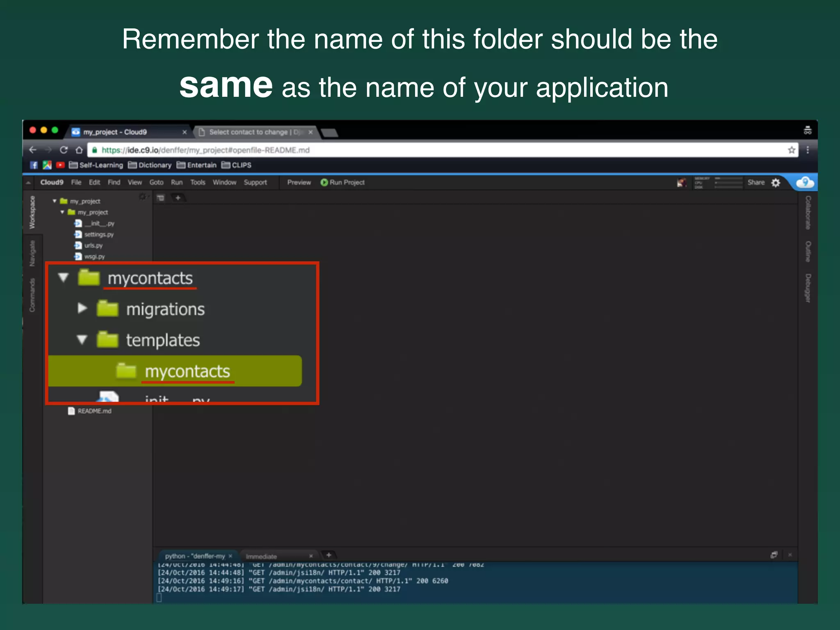Reload the page in the browser
The image size is (840, 630).
(64, 150)
